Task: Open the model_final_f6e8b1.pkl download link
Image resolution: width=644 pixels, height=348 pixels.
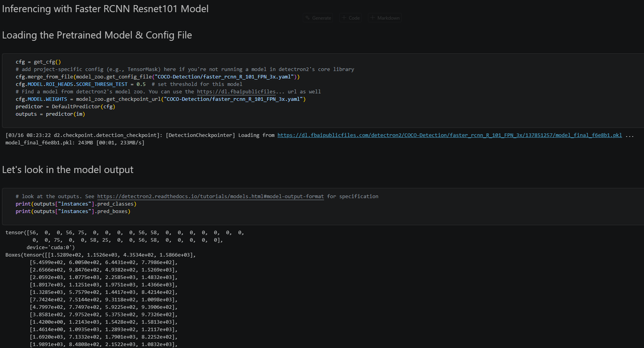Action: point(449,135)
